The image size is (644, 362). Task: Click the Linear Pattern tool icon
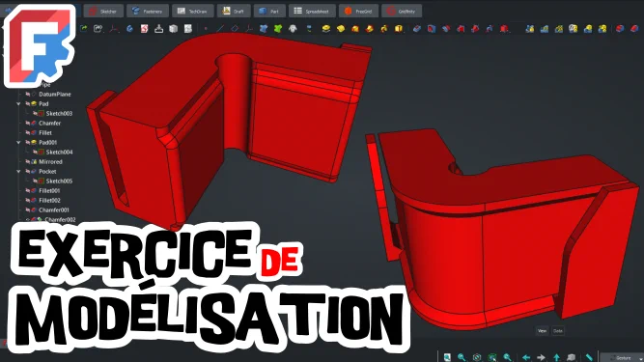pos(545,29)
